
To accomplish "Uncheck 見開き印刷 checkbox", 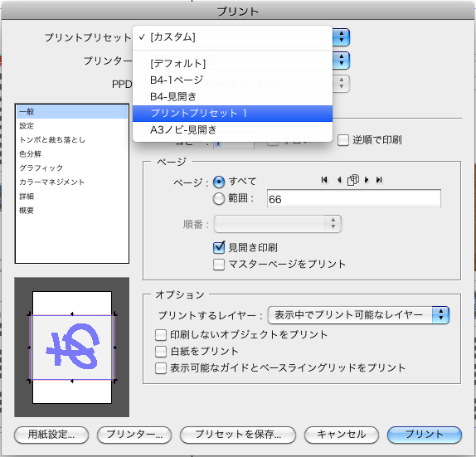I will coord(219,247).
